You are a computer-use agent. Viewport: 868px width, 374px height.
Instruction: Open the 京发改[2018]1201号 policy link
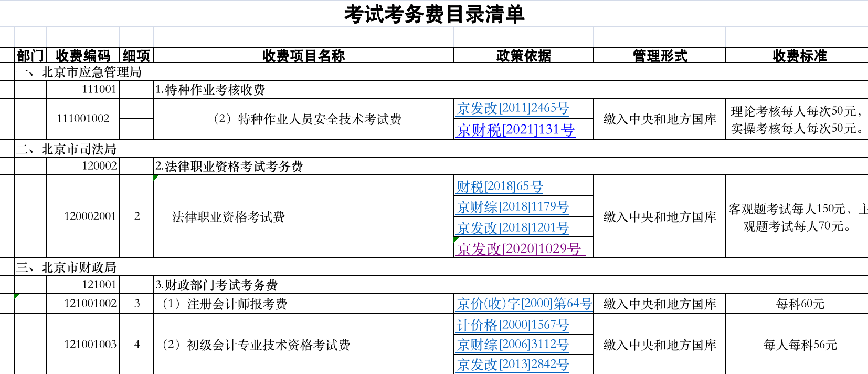513,228
